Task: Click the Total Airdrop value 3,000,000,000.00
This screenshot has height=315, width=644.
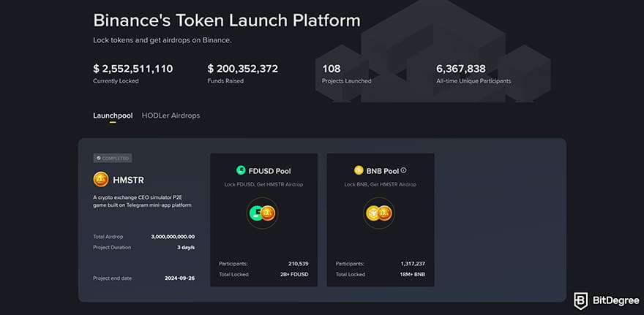Action: point(173,237)
